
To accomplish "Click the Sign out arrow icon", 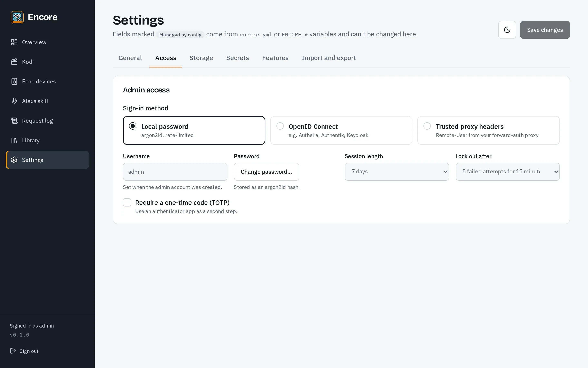I will click(x=13, y=351).
